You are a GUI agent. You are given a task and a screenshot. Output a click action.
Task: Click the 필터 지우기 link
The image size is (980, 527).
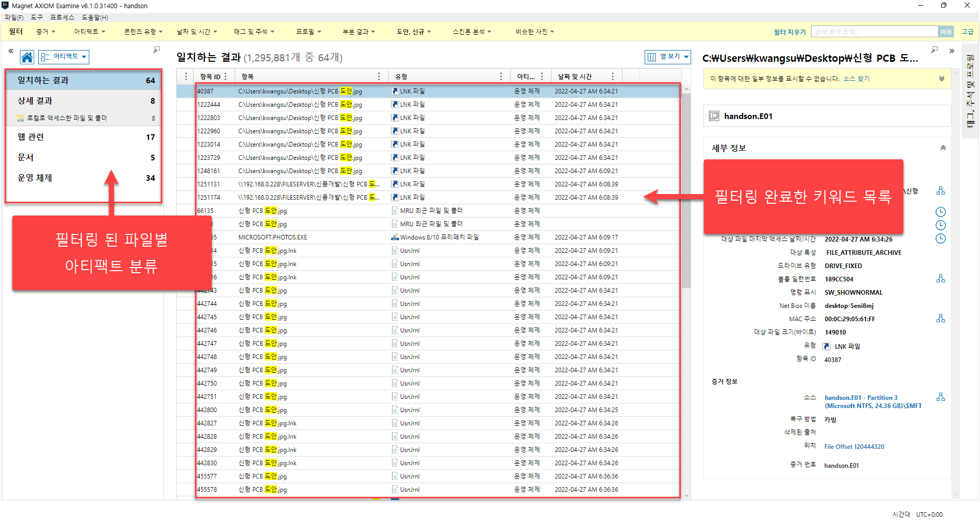(789, 32)
